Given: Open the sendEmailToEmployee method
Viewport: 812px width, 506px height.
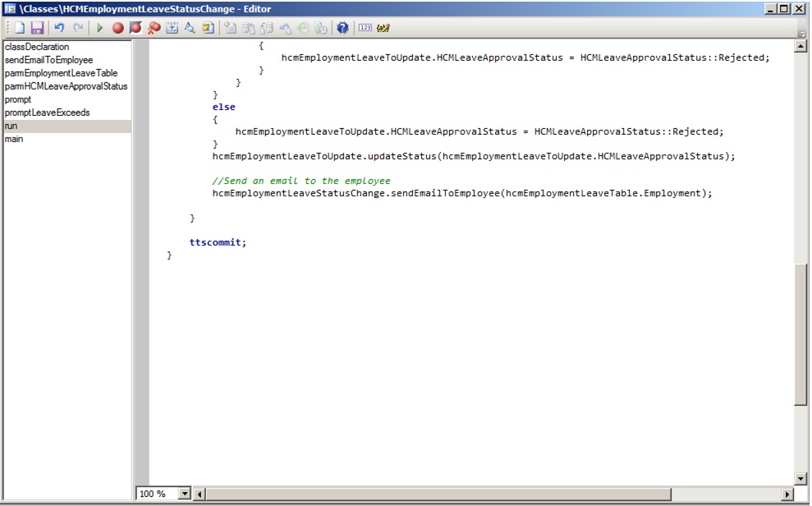Looking at the screenshot, I should (48, 60).
